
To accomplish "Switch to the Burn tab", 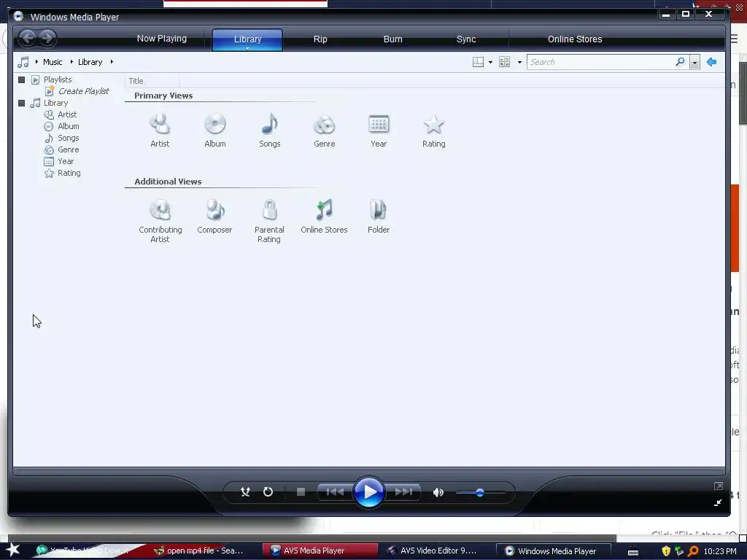I will pos(393,39).
